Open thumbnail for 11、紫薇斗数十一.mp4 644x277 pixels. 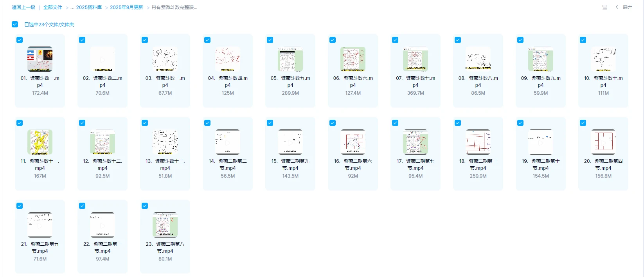pos(40,142)
